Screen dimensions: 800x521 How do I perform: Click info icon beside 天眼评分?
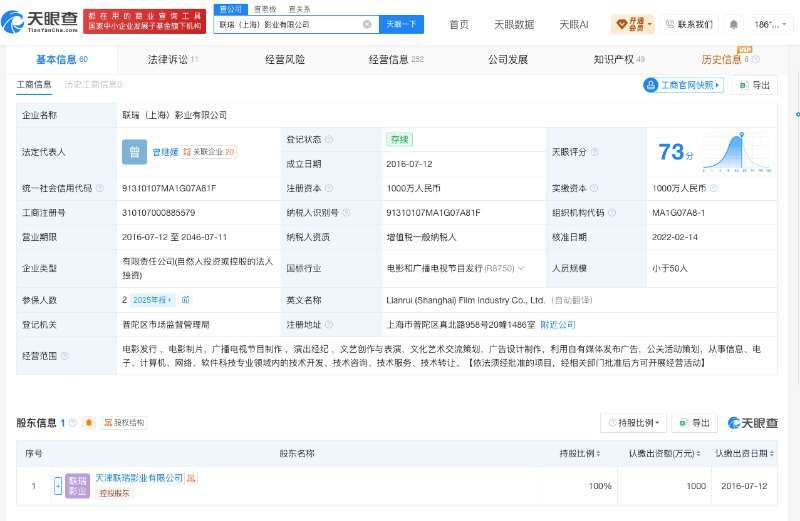(x=594, y=152)
